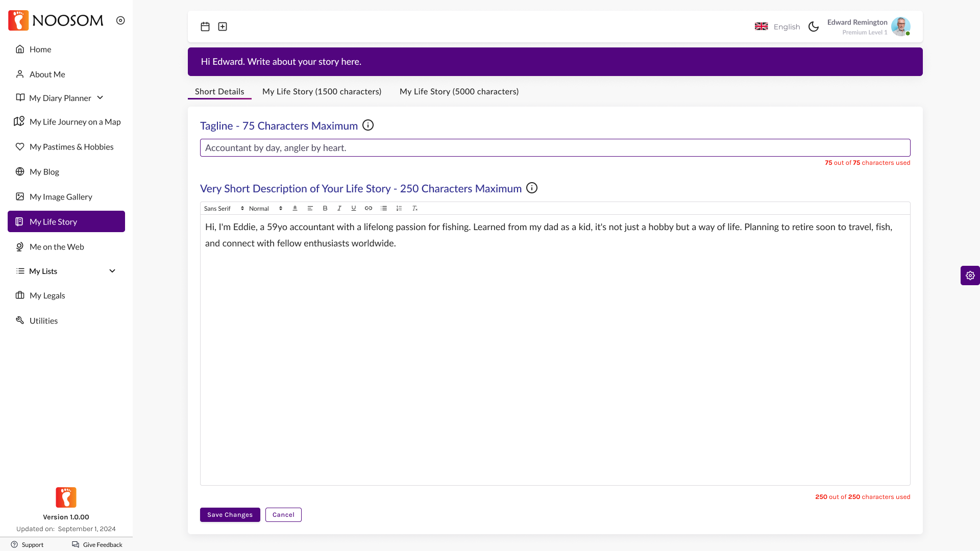Insert a link using link icon
Screen dimensions: 980x551
click(369, 208)
